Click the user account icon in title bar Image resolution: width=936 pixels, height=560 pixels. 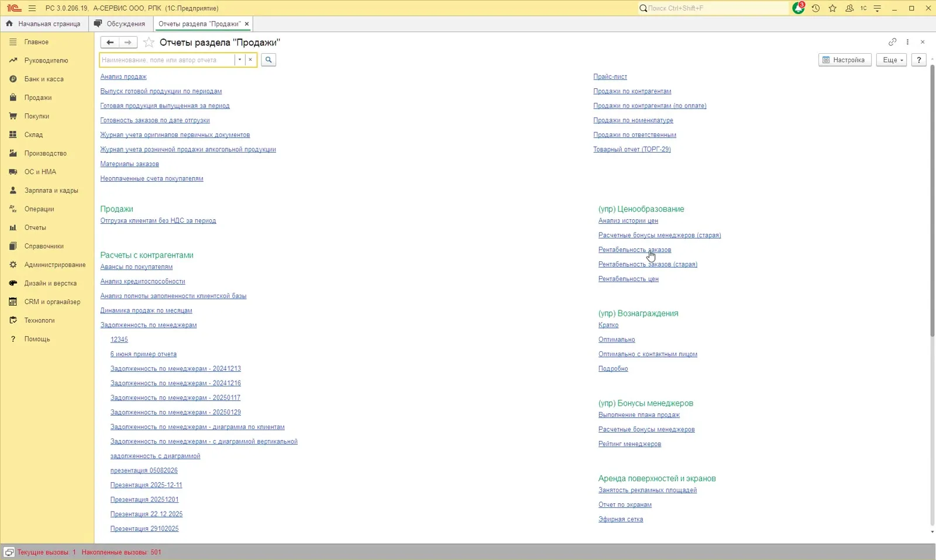point(849,8)
